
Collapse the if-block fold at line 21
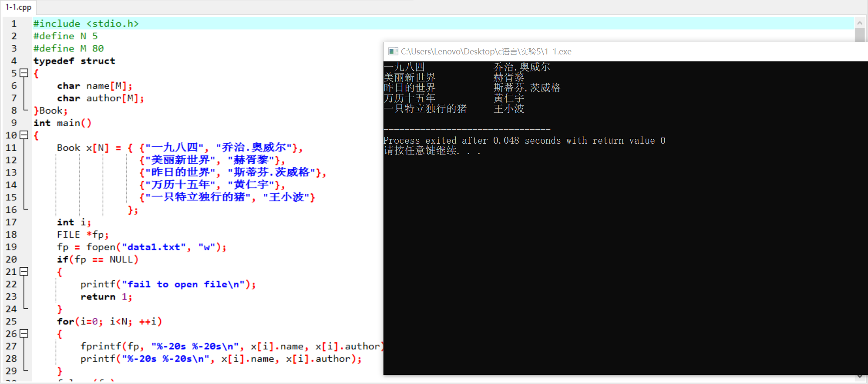point(24,272)
